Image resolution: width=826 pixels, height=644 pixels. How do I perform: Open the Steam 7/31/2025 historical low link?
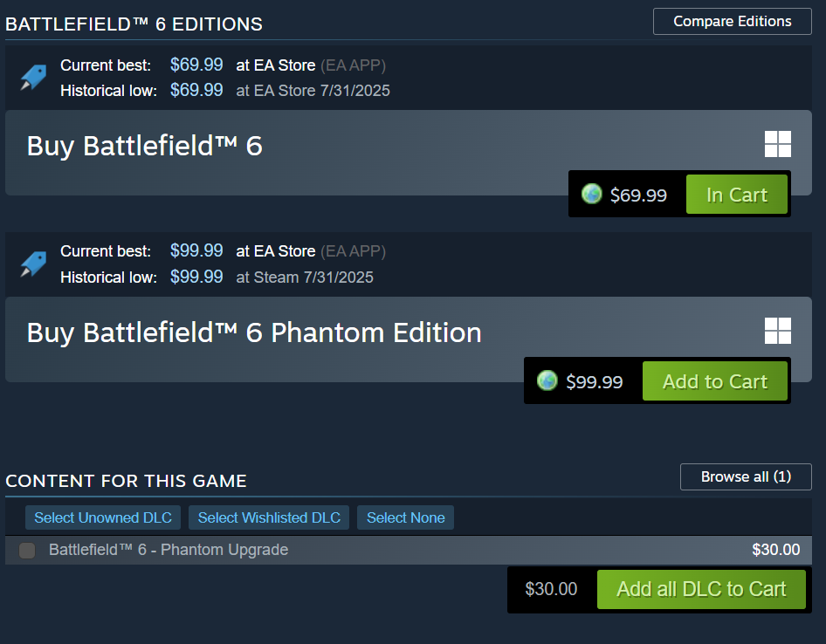(x=305, y=277)
